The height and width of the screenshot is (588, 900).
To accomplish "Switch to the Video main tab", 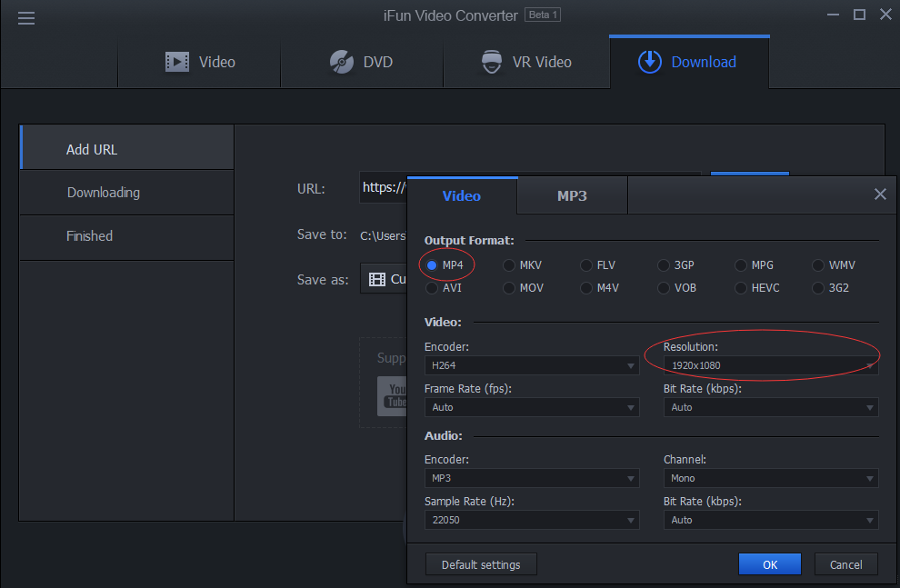I will coord(199,62).
